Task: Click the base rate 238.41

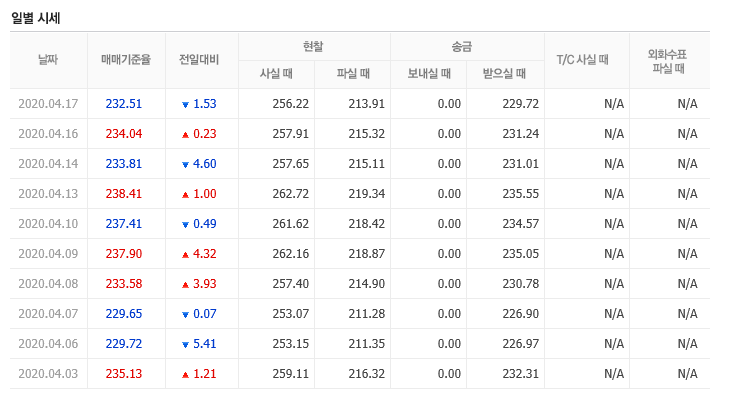Action: (x=123, y=194)
